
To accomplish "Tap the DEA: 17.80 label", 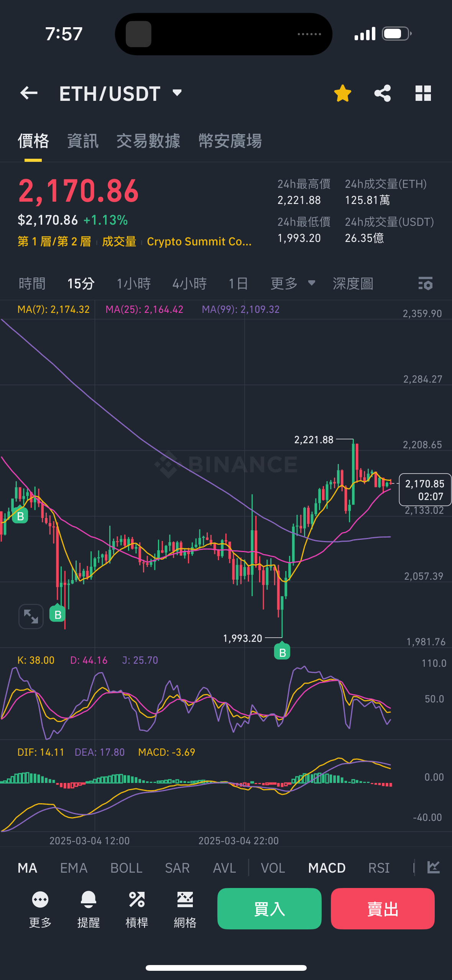I will click(100, 752).
